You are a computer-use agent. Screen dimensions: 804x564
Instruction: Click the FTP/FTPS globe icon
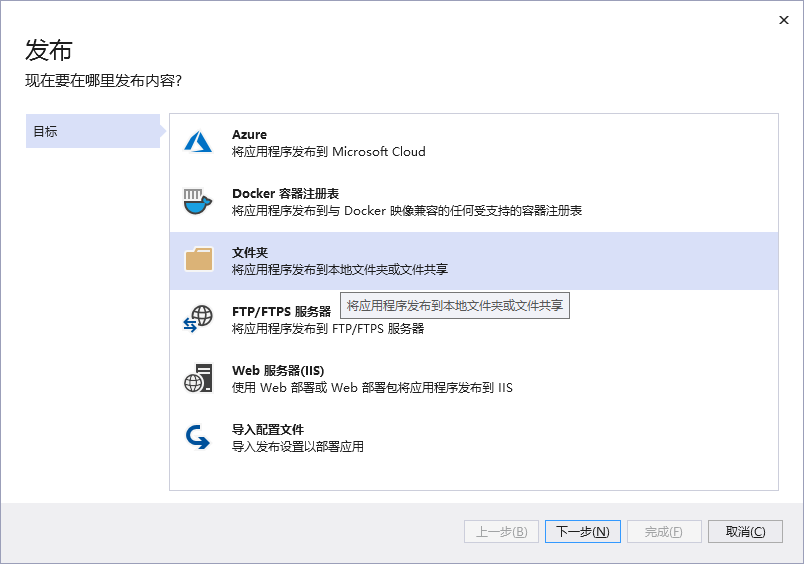[198, 319]
